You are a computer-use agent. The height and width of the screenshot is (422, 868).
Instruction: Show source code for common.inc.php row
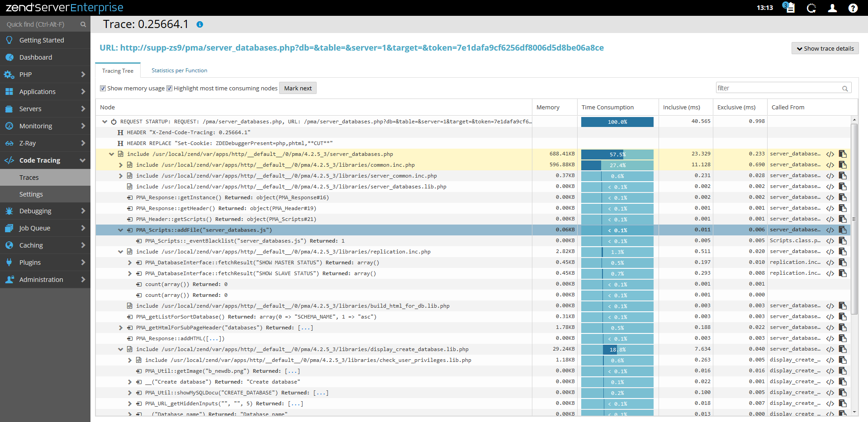[830, 165]
